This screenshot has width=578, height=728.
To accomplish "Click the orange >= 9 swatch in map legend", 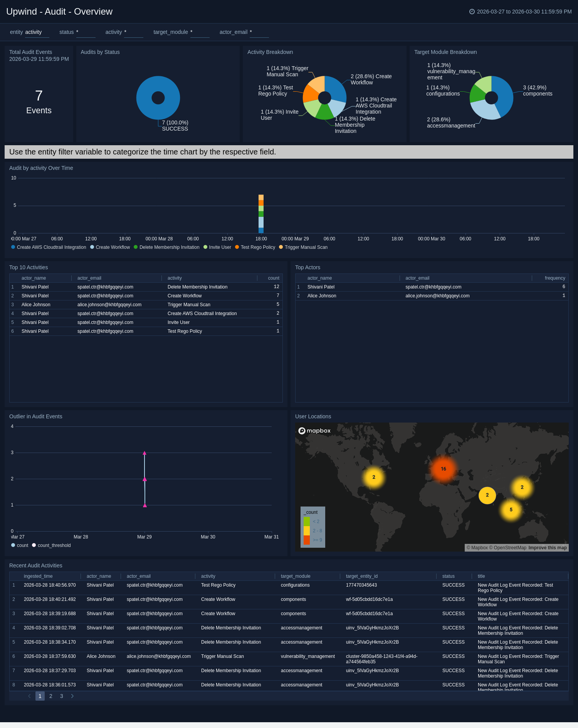I will pyautogui.click(x=307, y=540).
